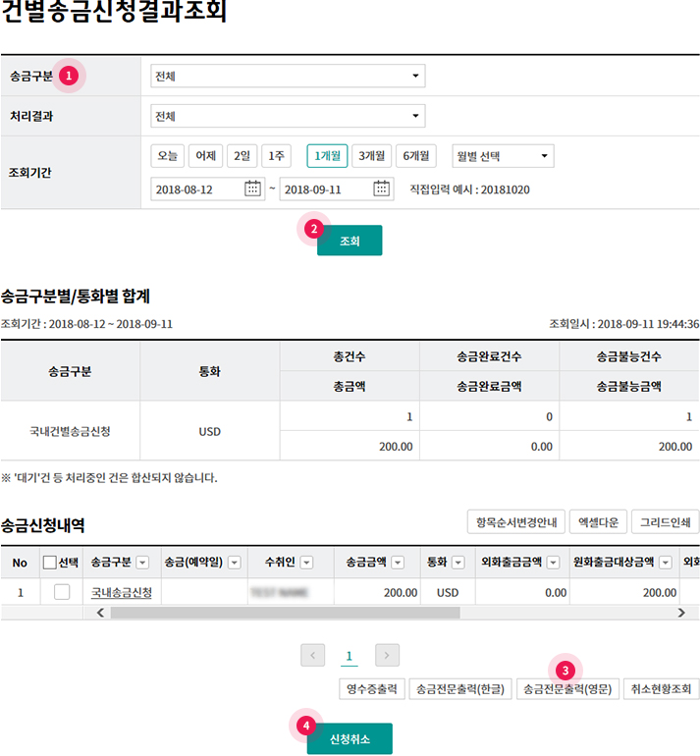The image size is (700, 756).
Task: Tick the checkbox for row 1
Action: coord(62,592)
